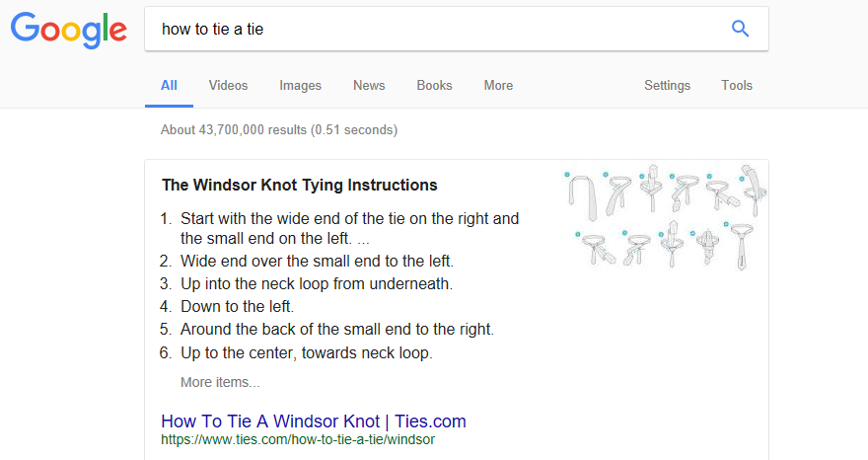Image resolution: width=868 pixels, height=460 pixels.
Task: Show the search Tools options
Action: coord(737,86)
